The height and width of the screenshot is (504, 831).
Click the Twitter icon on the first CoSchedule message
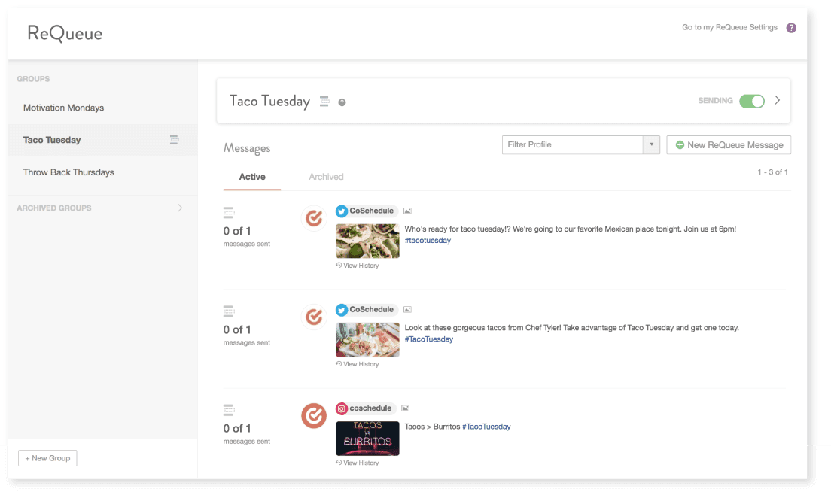point(342,211)
